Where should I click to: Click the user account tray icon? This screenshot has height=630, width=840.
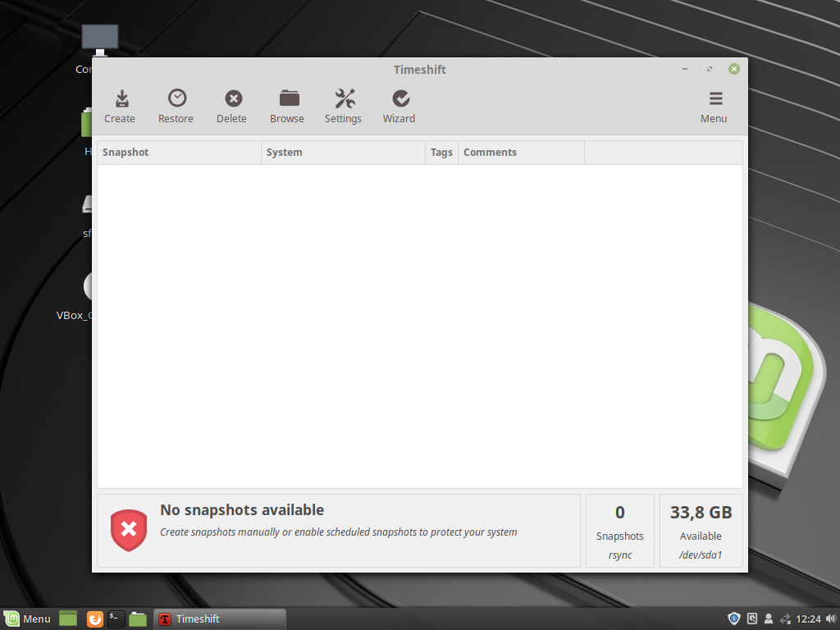pos(768,619)
